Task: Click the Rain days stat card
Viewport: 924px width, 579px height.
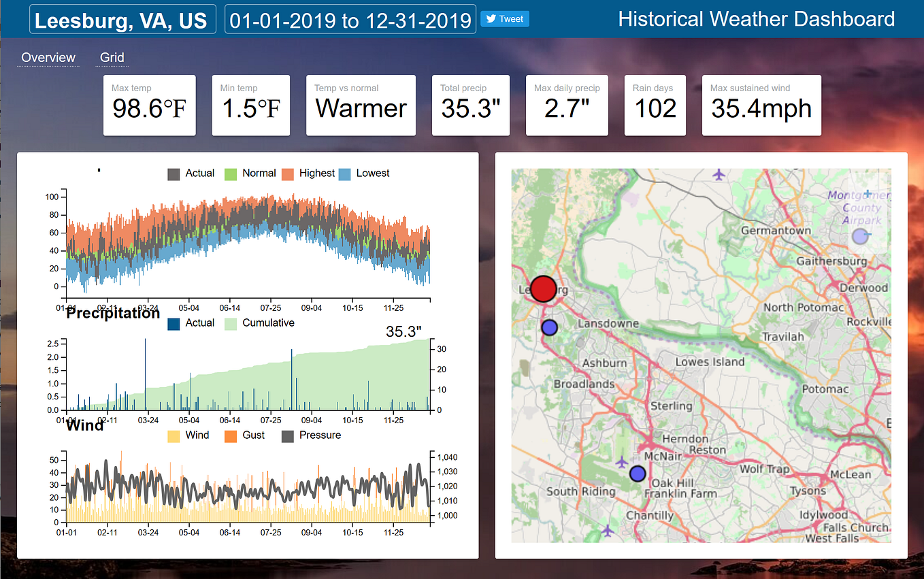Action: click(655, 105)
